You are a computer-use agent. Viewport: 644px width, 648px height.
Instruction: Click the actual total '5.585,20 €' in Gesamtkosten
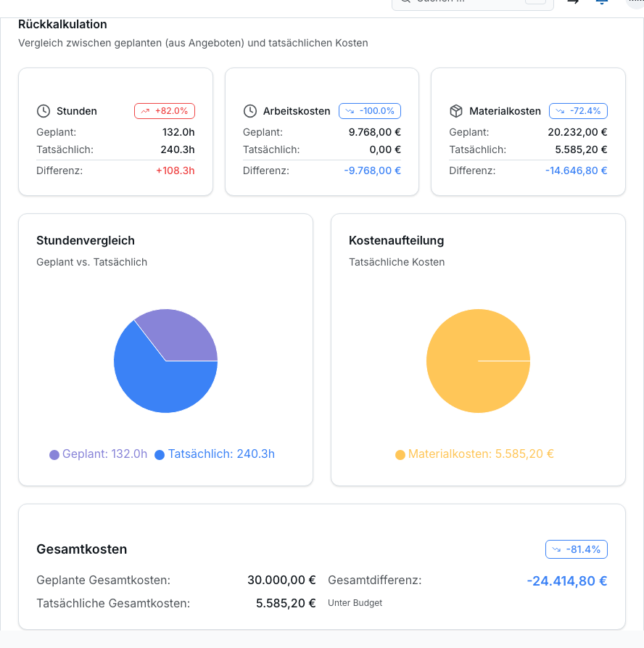[286, 603]
